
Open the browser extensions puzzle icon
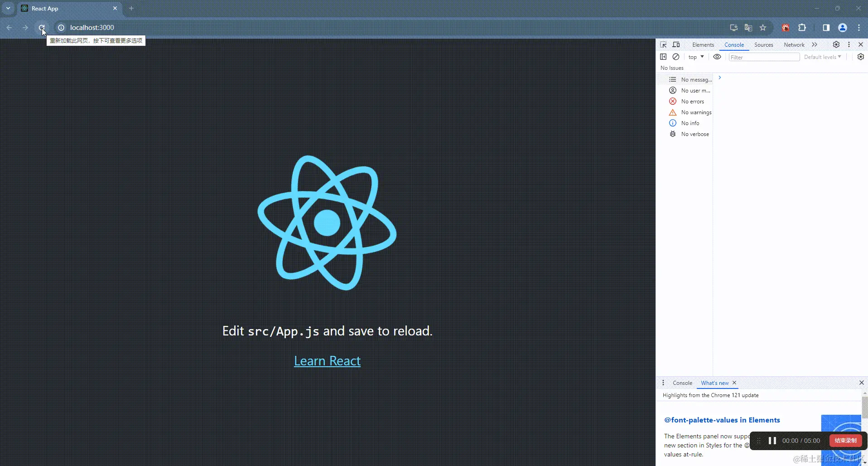click(802, 28)
